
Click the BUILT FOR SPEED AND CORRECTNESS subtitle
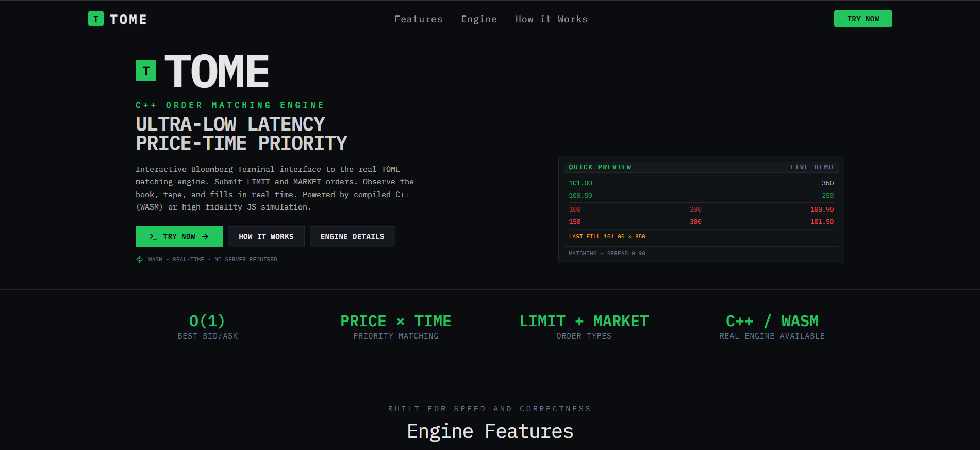pyautogui.click(x=490, y=409)
